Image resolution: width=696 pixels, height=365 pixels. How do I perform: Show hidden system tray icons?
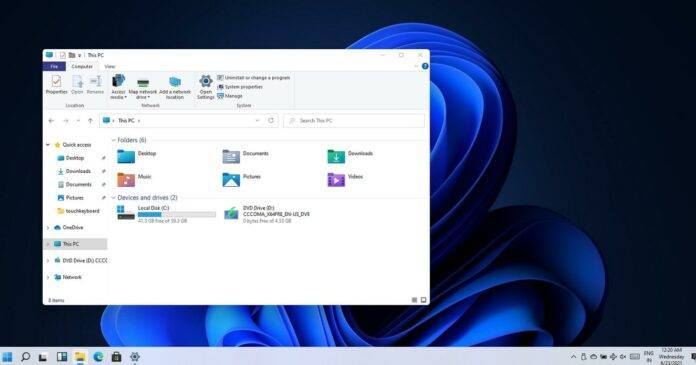573,357
